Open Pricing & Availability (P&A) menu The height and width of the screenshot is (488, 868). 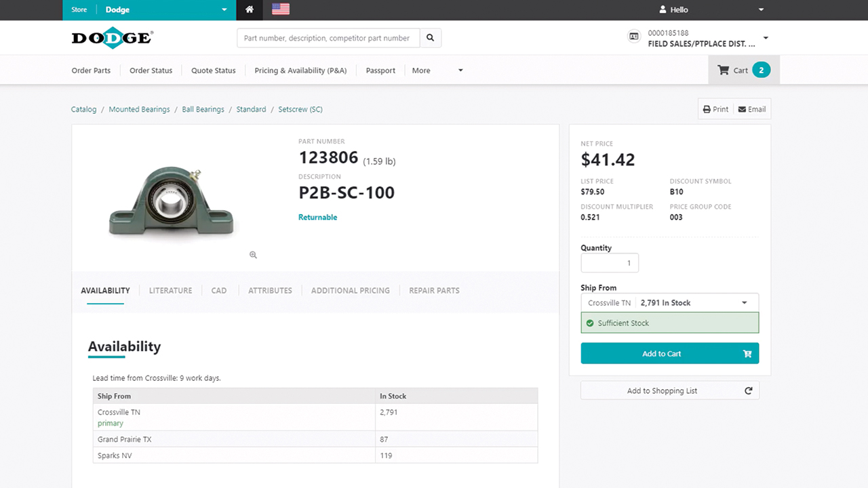click(x=300, y=70)
